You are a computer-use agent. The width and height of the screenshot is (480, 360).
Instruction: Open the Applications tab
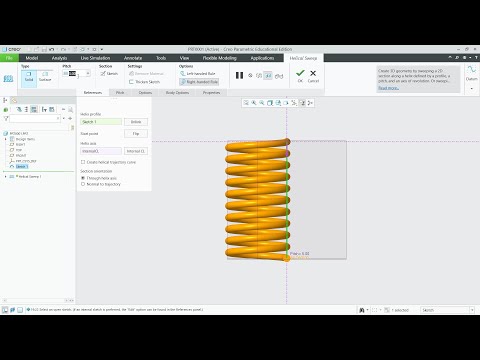click(262, 58)
